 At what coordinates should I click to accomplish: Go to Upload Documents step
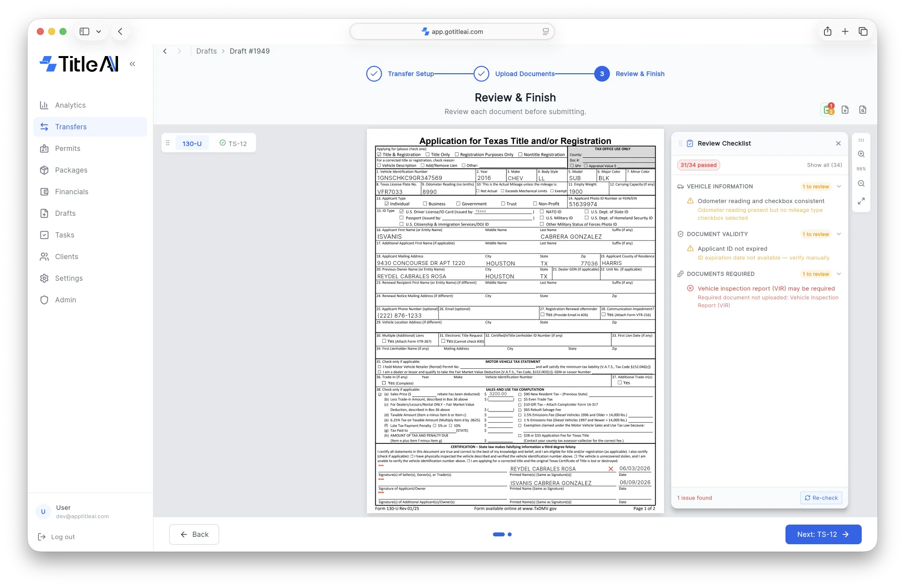coord(514,74)
